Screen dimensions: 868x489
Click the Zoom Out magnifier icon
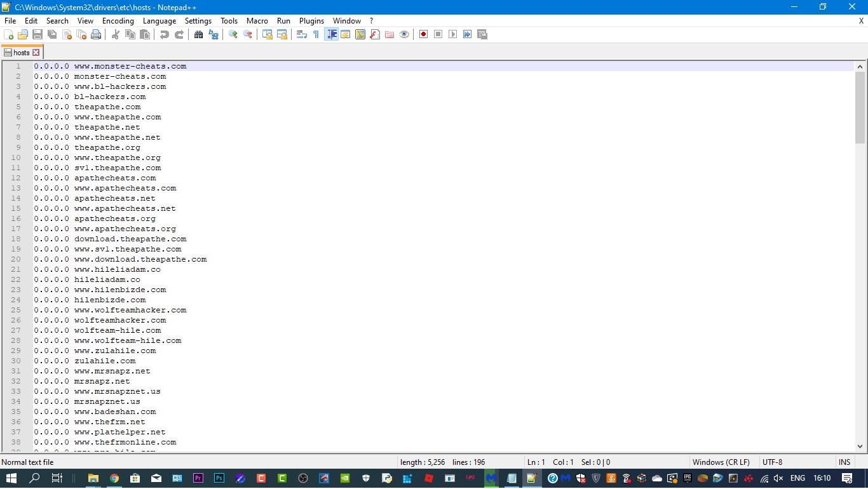(x=248, y=34)
